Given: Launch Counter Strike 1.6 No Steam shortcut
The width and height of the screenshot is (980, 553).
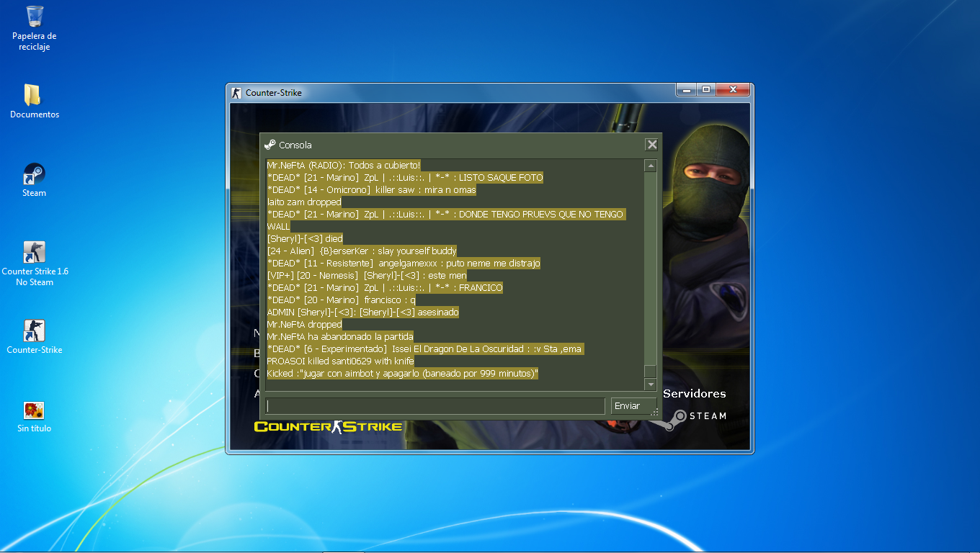Looking at the screenshot, I should (x=35, y=264).
